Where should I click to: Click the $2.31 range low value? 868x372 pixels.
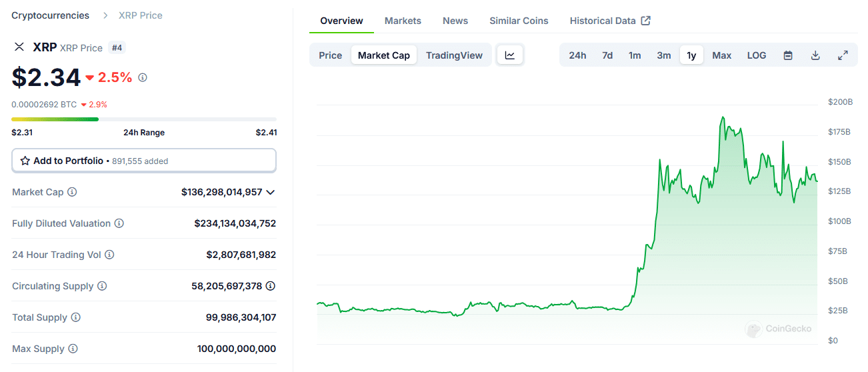click(x=22, y=133)
